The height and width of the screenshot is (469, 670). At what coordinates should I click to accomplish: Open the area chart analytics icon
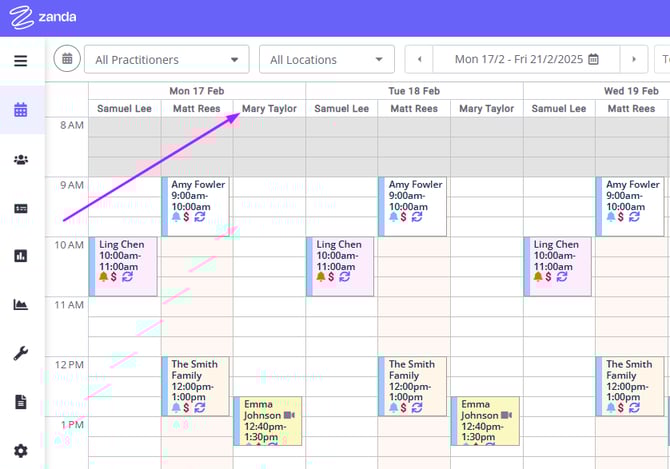[x=20, y=305]
